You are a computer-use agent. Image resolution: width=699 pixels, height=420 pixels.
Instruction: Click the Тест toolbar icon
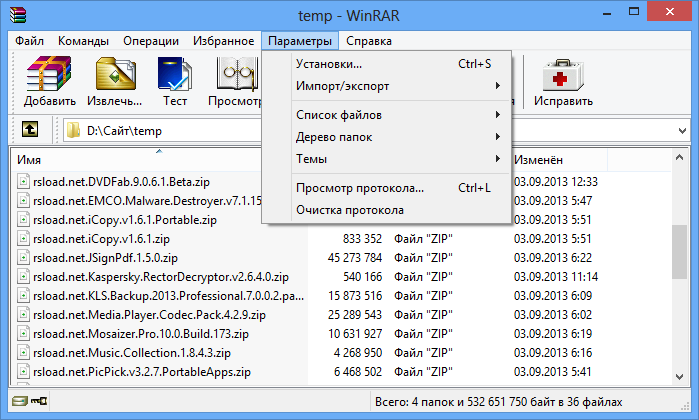pos(175,74)
